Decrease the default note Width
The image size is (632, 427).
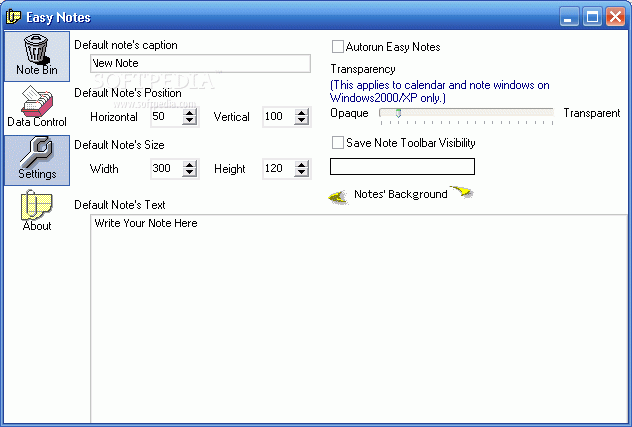coord(189,173)
